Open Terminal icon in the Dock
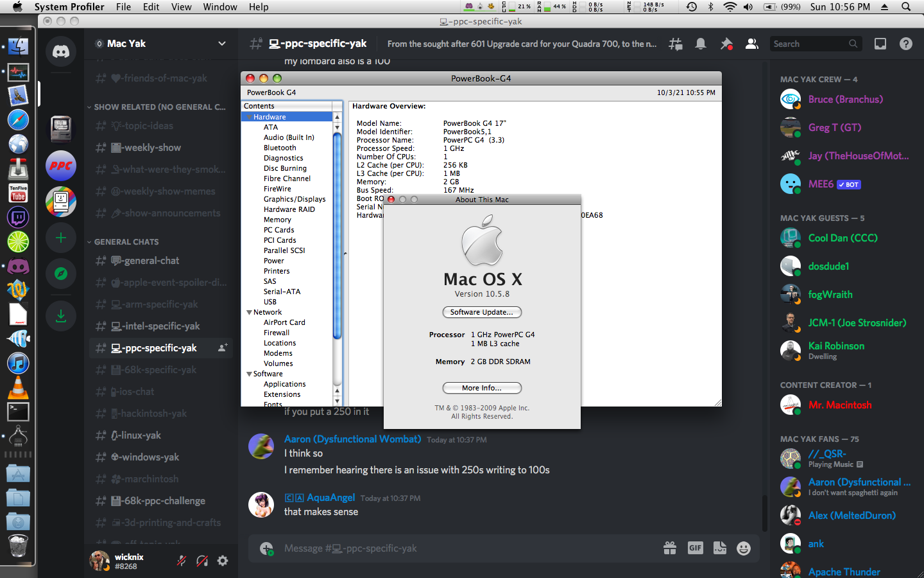The height and width of the screenshot is (578, 924). click(x=18, y=412)
